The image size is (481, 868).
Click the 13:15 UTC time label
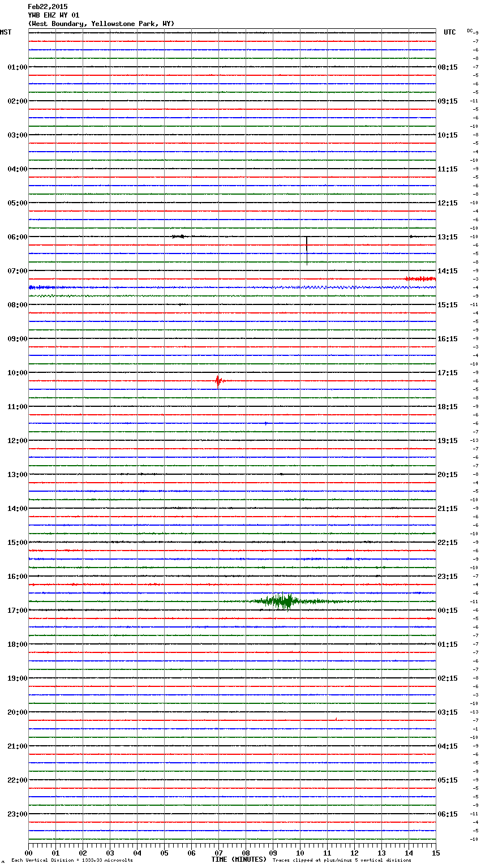pos(448,237)
